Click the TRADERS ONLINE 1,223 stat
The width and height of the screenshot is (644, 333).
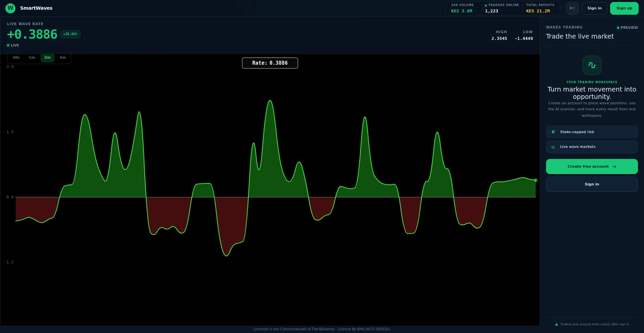tap(502, 8)
